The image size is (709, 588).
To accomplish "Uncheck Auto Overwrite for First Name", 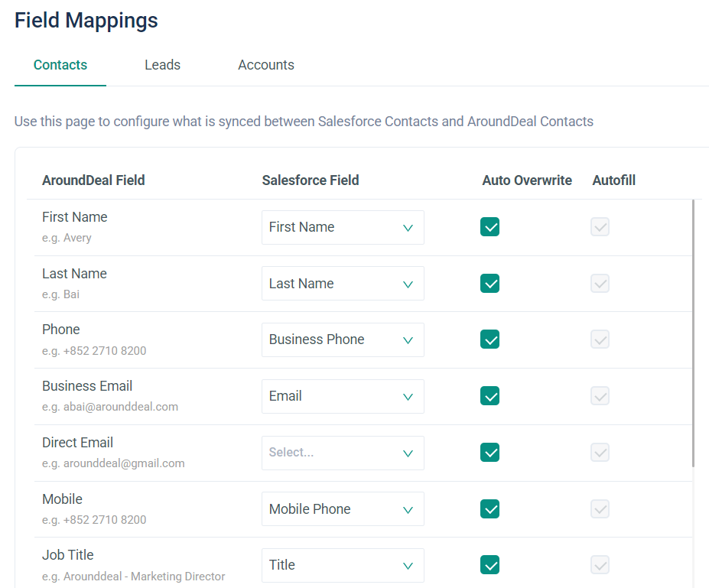I will click(x=489, y=227).
